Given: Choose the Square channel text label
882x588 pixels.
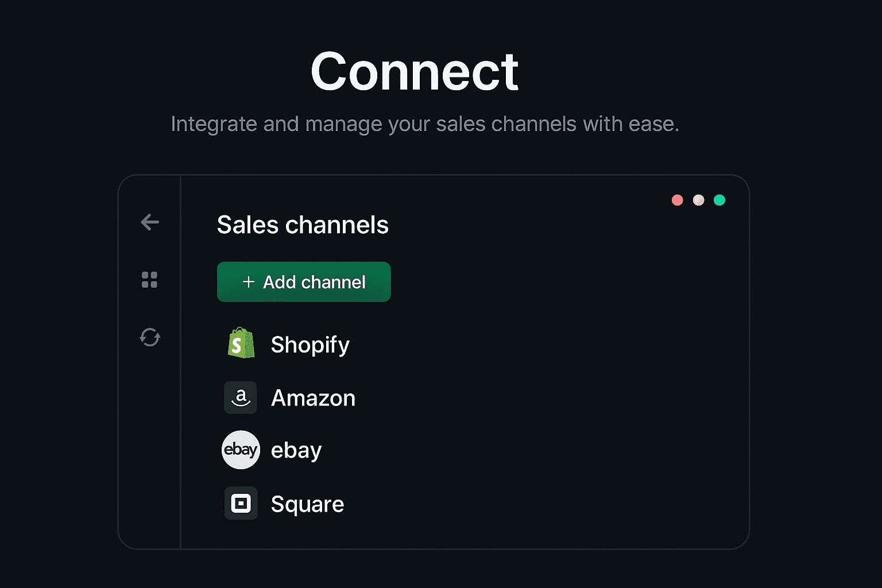Looking at the screenshot, I should tap(308, 504).
